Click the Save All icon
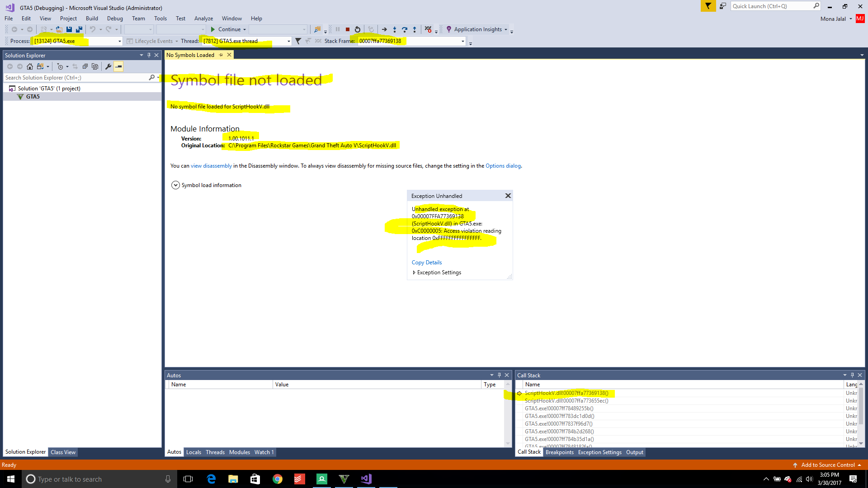868x488 pixels. click(x=79, y=29)
